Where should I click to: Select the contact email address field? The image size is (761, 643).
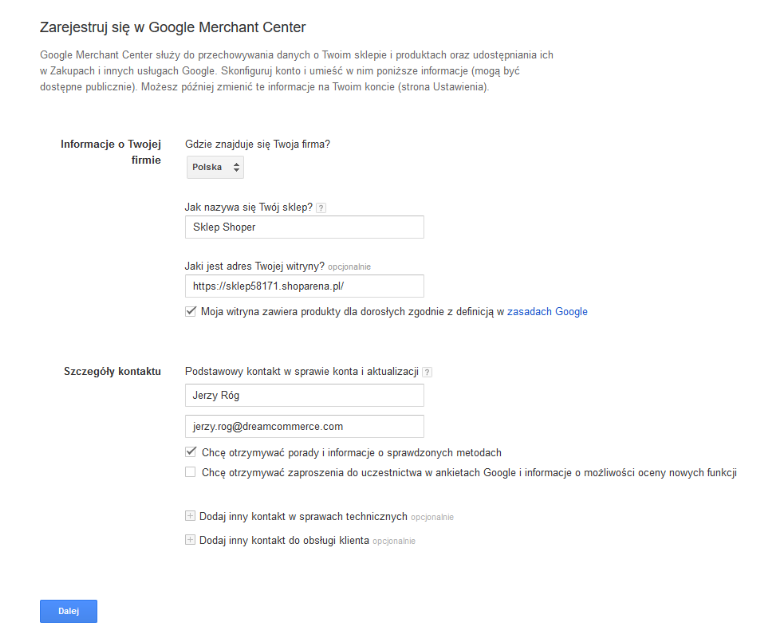(x=304, y=426)
